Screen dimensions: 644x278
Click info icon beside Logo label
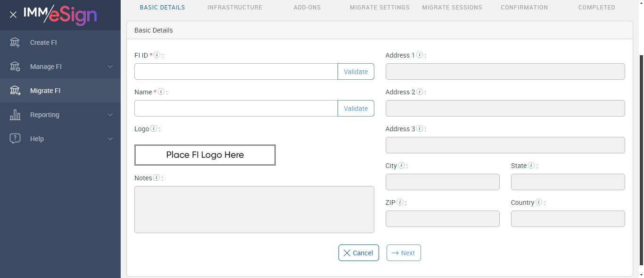[x=154, y=129]
